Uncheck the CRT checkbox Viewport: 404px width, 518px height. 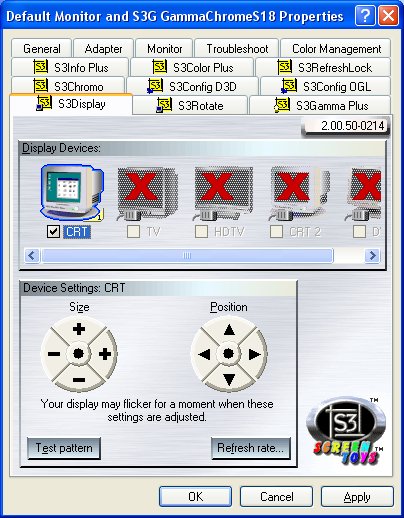coord(53,231)
